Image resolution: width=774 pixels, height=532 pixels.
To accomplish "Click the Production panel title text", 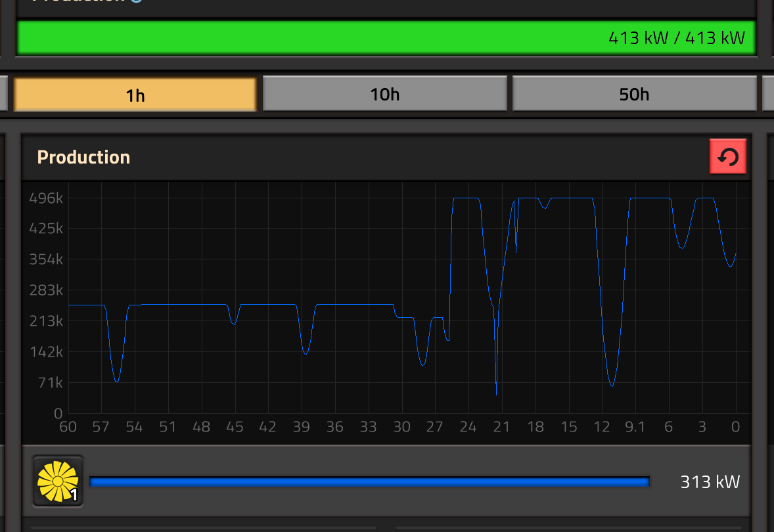I will tap(83, 157).
